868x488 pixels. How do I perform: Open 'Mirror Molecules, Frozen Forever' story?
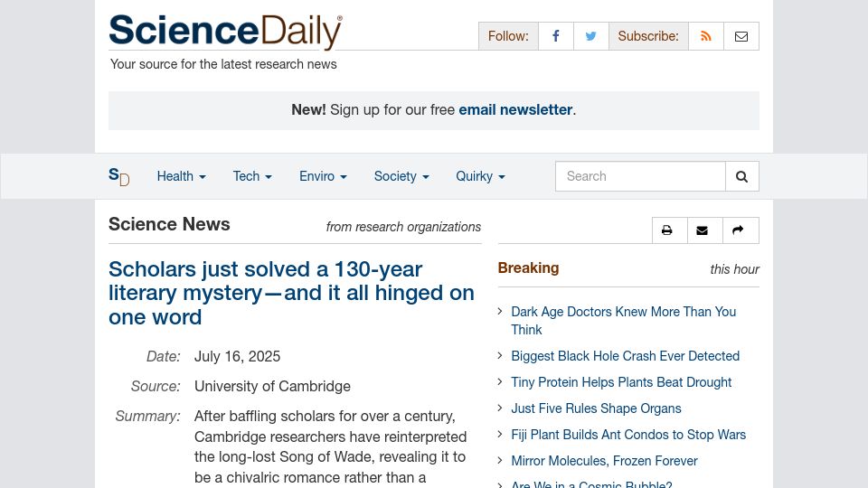click(x=604, y=461)
